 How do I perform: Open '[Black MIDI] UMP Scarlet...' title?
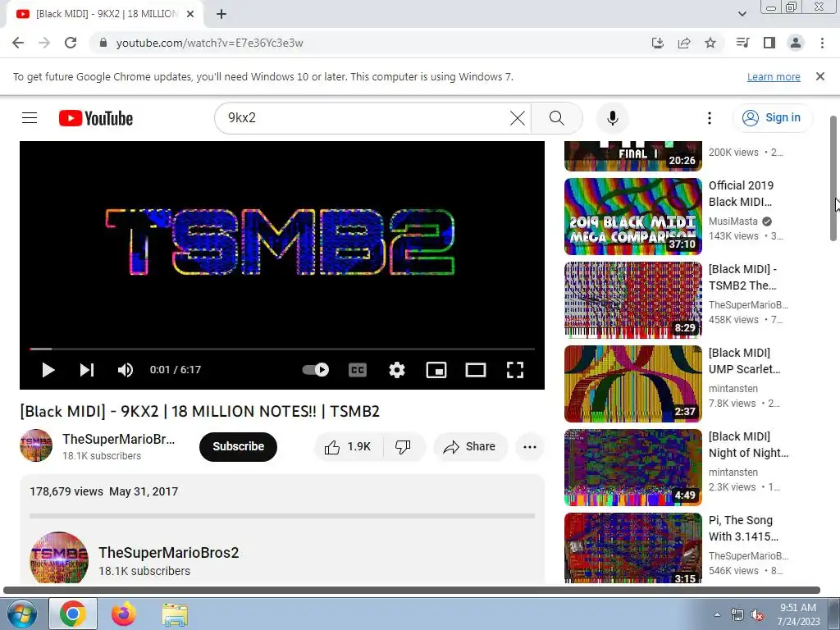744,361
